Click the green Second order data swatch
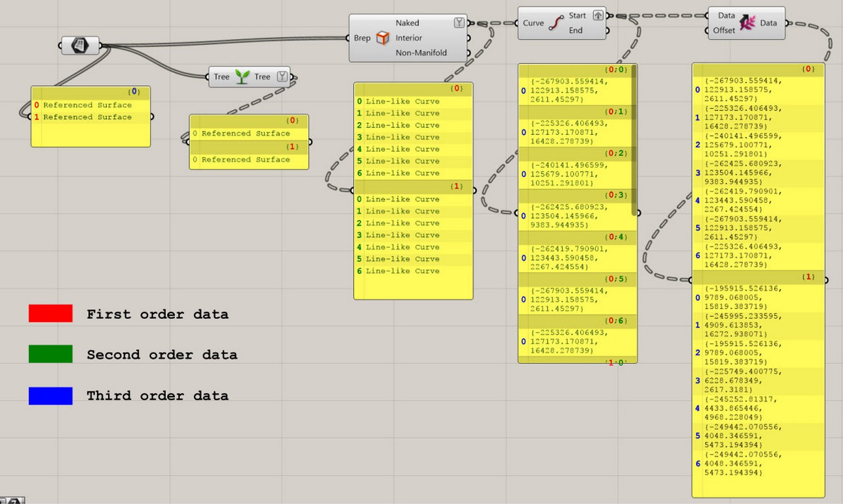The height and width of the screenshot is (504, 843). pos(50,354)
